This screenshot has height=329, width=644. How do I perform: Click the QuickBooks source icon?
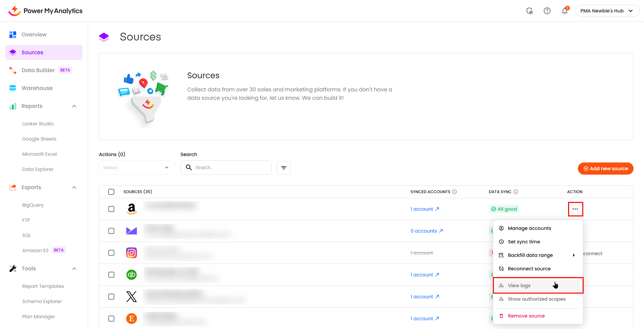[132, 275]
